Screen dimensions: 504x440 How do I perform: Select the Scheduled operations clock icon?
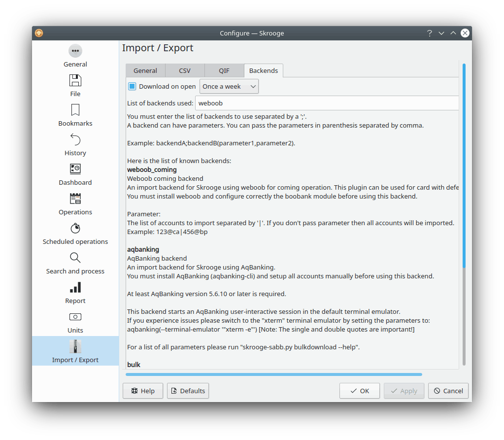point(75,228)
